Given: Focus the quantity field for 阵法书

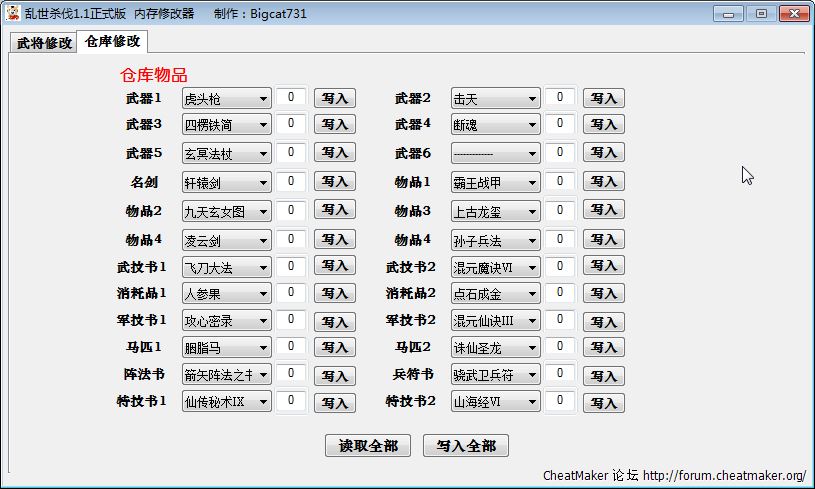Looking at the screenshot, I should point(291,373).
